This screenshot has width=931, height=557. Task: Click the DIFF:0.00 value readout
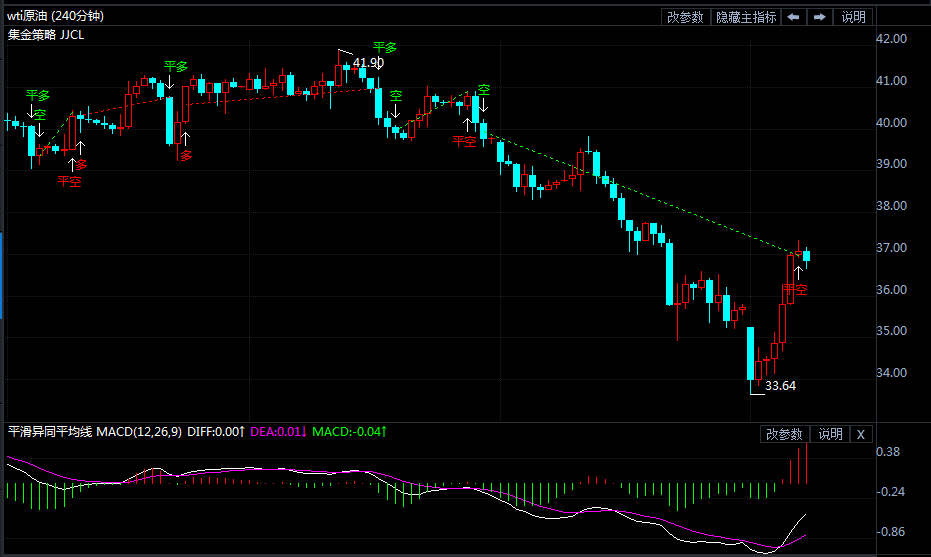tap(215, 432)
